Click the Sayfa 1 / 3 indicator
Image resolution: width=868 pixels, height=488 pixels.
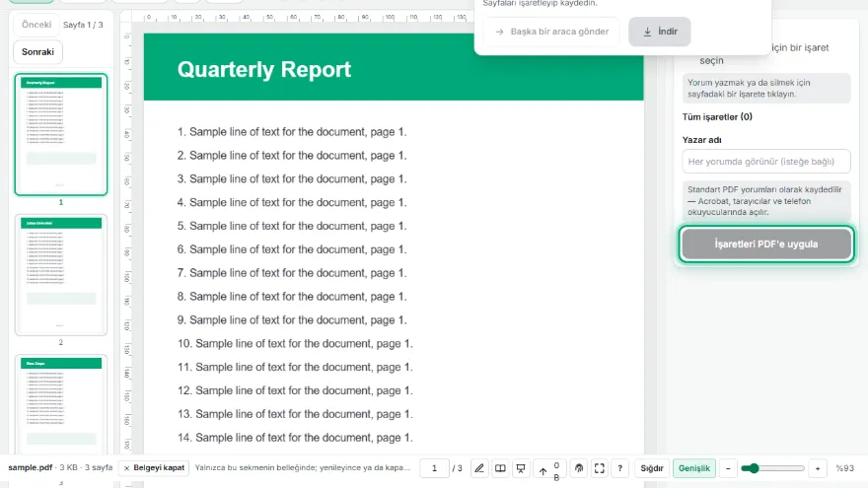[83, 25]
